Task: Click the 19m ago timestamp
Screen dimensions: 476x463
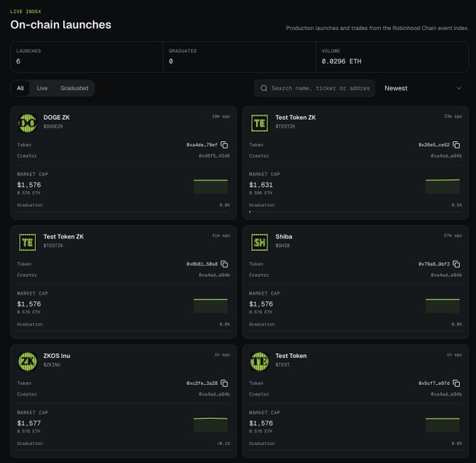Action: pyautogui.click(x=221, y=116)
